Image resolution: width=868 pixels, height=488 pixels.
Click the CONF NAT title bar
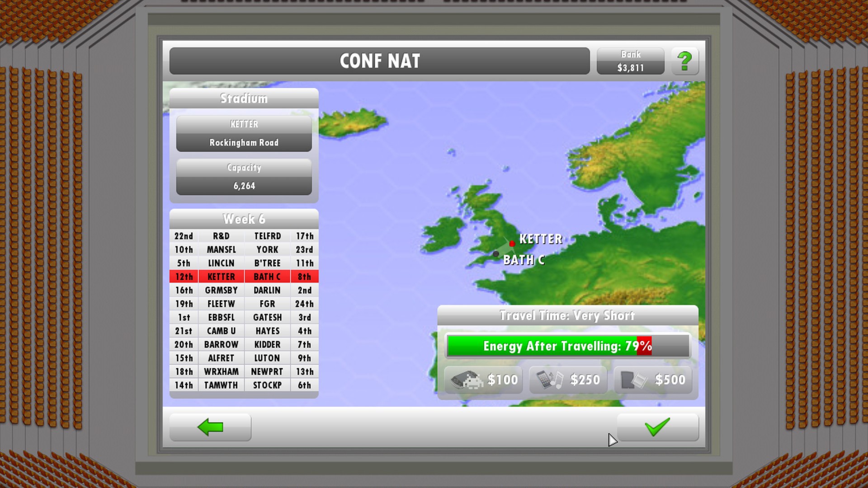click(381, 60)
